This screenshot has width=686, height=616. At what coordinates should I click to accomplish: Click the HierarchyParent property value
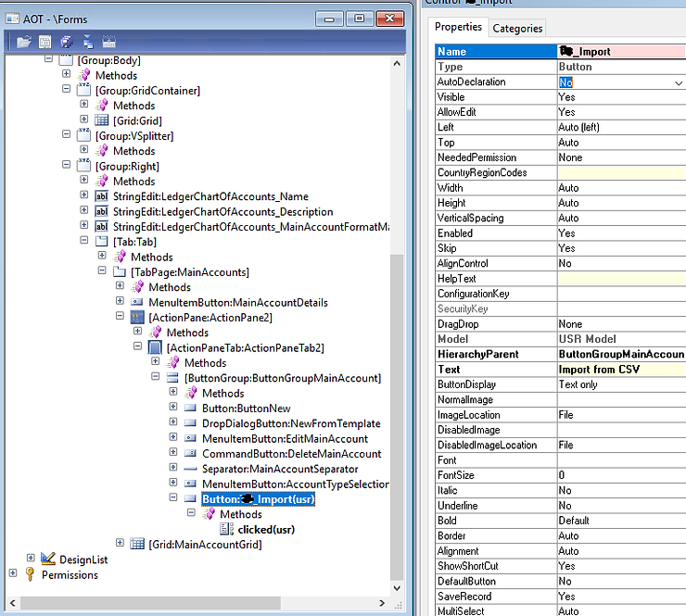[x=621, y=354]
